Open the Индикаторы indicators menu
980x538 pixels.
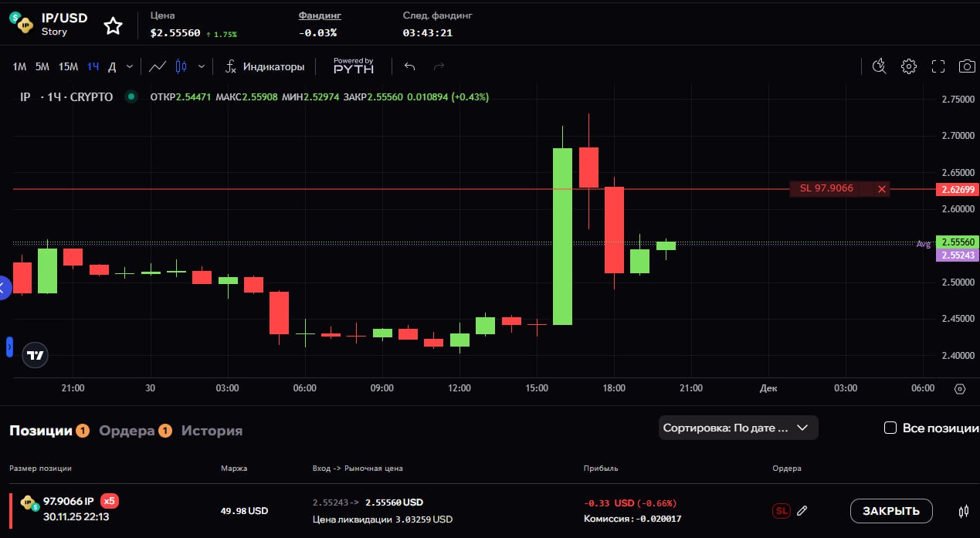[x=265, y=66]
